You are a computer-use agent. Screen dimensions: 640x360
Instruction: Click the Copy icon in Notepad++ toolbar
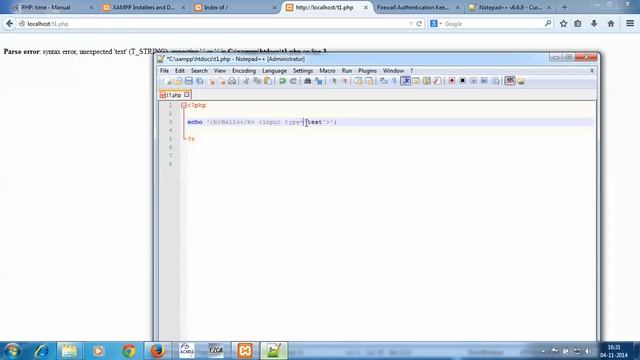pos(257,81)
